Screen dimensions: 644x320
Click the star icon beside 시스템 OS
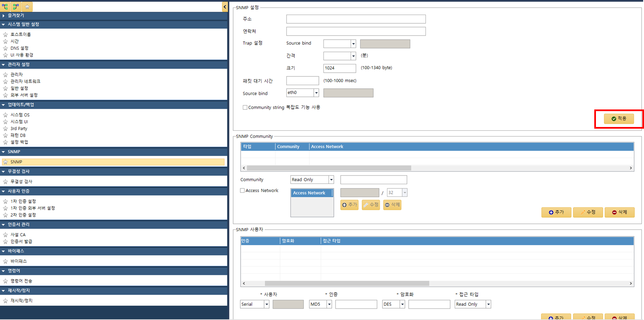tap(5, 115)
